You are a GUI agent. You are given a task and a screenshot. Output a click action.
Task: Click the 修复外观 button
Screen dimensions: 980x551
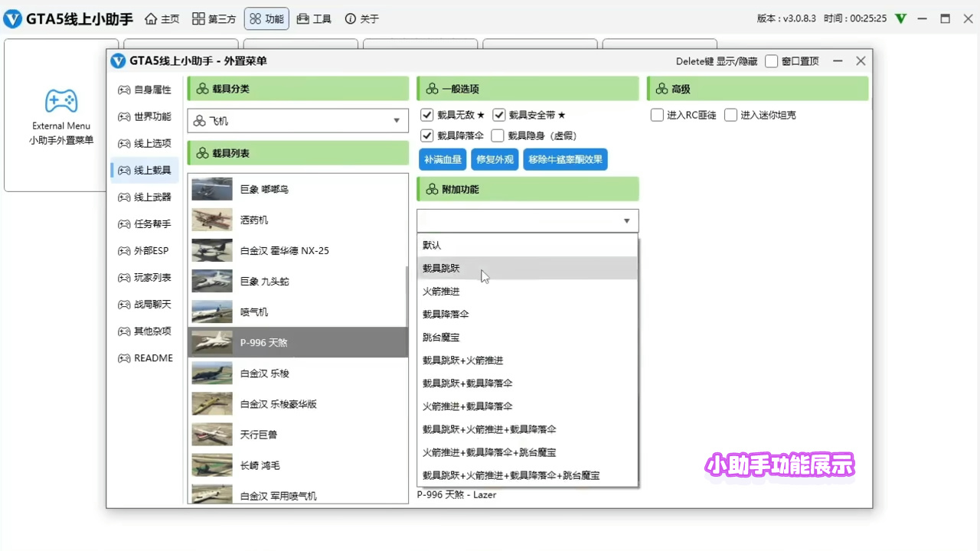tap(495, 159)
